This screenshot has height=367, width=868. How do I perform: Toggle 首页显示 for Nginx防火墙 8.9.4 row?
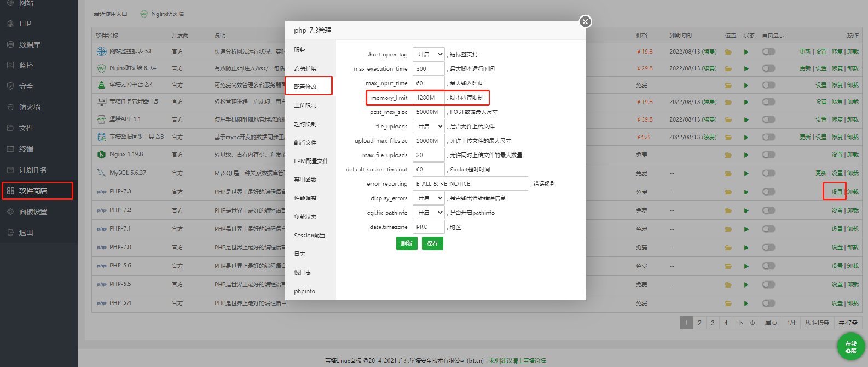pyautogui.click(x=769, y=68)
